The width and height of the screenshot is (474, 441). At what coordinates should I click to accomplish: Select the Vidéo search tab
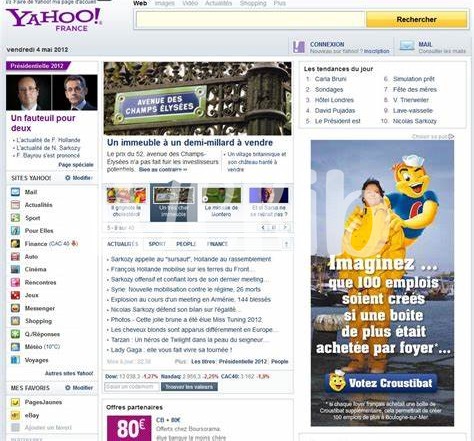click(x=190, y=3)
